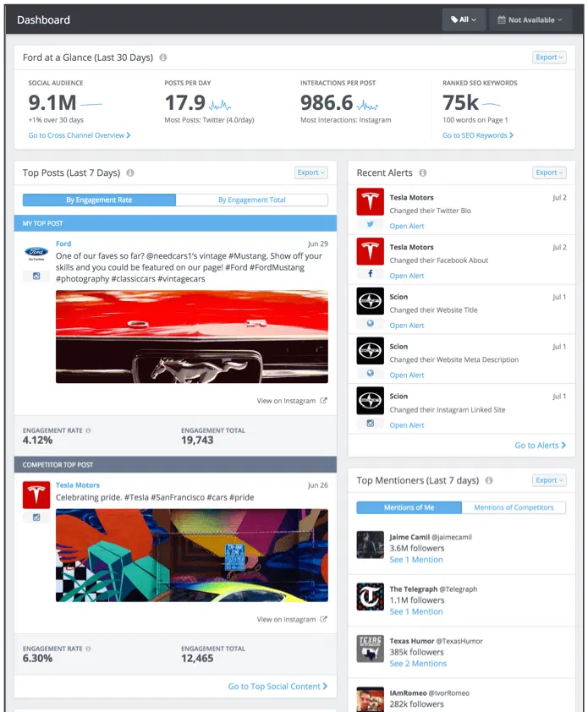
Task: Select the By Engagement Rate toggle
Action: coord(99,200)
